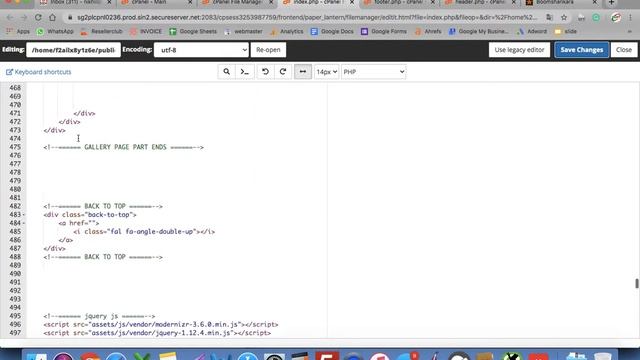Open Ahrefs bookmark
Screen dimensions: 640x360
pyautogui.click(x=428, y=31)
